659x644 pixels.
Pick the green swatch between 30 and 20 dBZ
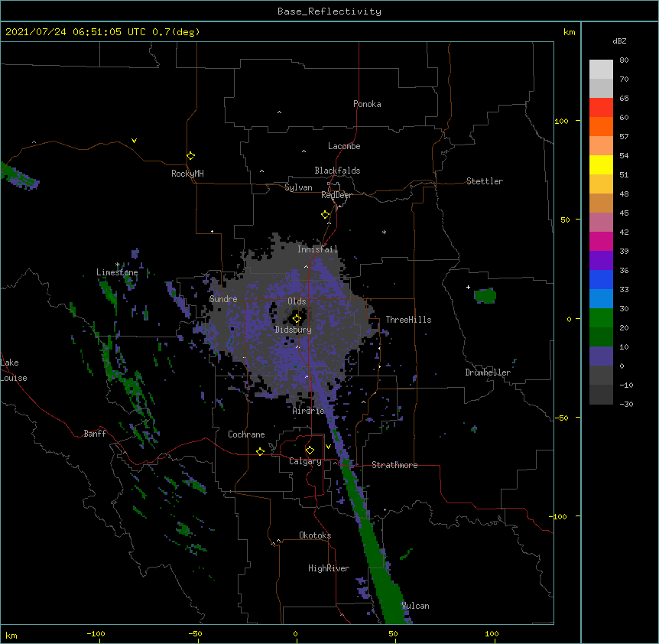(x=601, y=318)
